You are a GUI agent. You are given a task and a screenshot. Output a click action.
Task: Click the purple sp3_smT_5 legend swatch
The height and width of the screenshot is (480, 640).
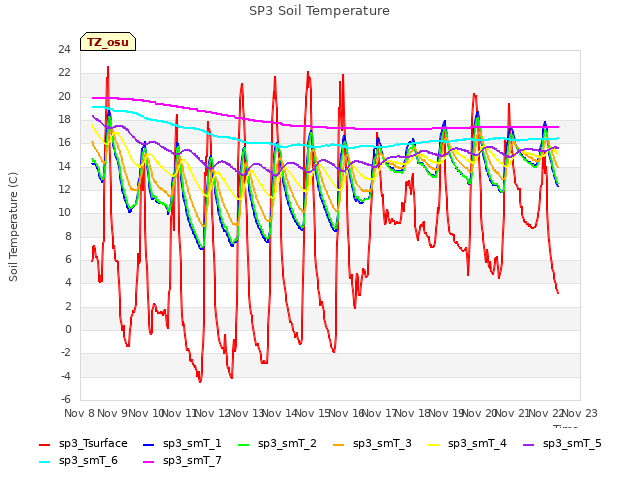tap(529, 444)
